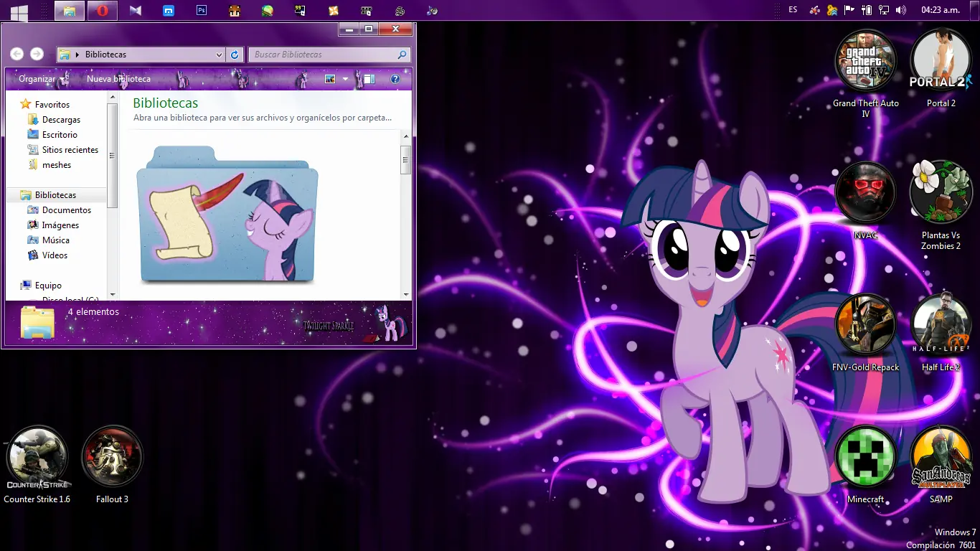
Task: Select the Twilight Sparkle library folder thumbnail
Action: pos(227,213)
